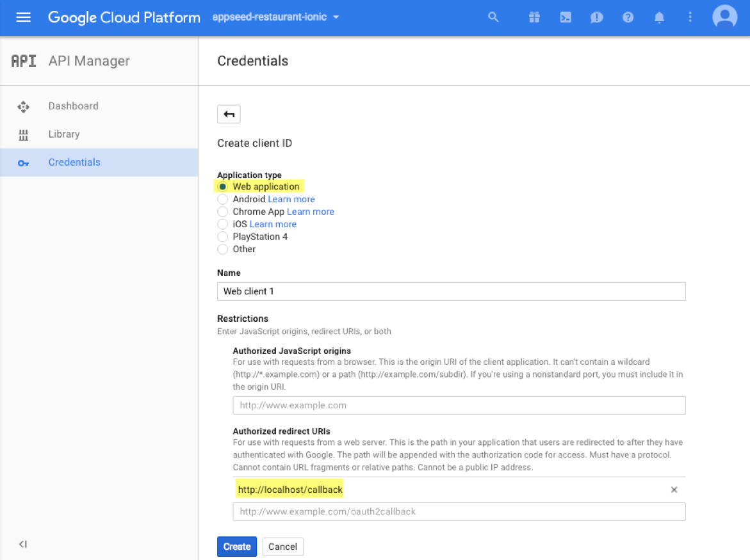The height and width of the screenshot is (560, 750).
Task: Open the Credentials menu item
Action: [99, 163]
